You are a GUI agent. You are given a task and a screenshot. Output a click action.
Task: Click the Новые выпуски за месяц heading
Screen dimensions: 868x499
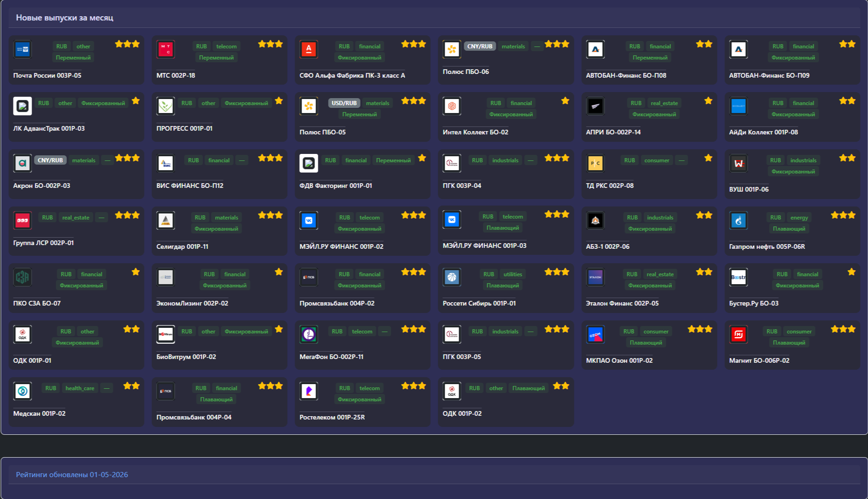tap(65, 18)
